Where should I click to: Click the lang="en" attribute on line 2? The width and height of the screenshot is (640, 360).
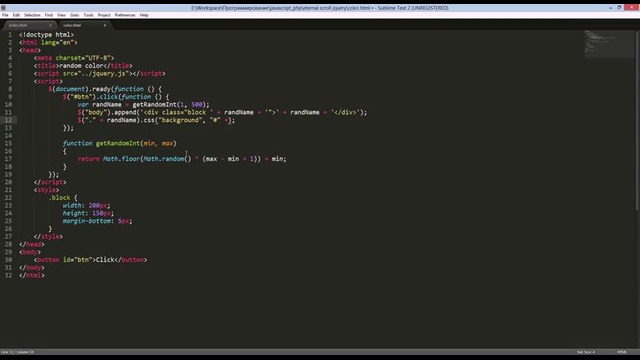[57, 42]
